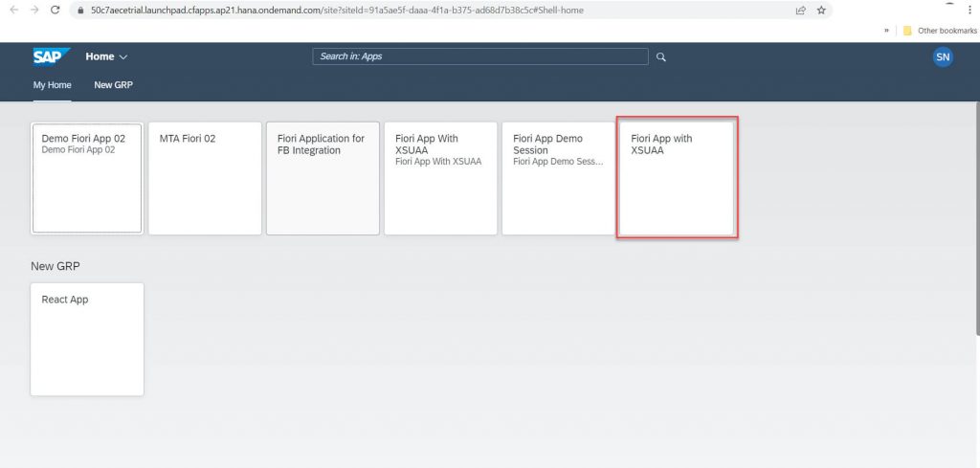
Task: Go back in browser history
Action: tap(14, 10)
